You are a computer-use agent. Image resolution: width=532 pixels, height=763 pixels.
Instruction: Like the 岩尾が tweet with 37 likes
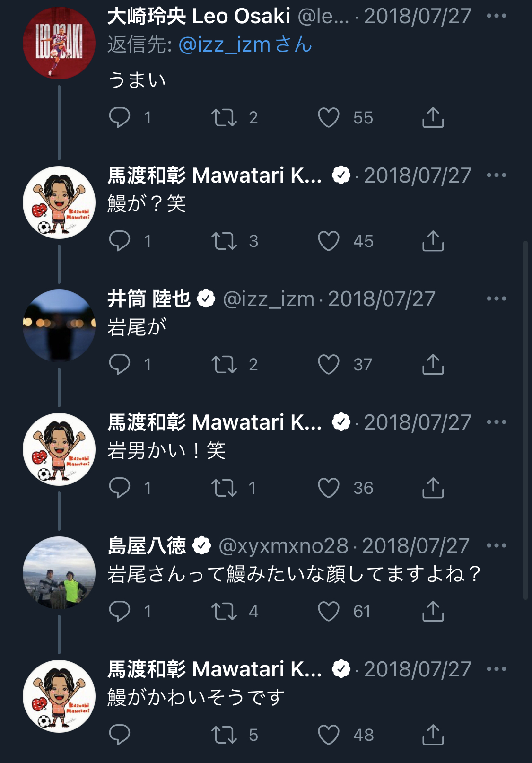(329, 365)
